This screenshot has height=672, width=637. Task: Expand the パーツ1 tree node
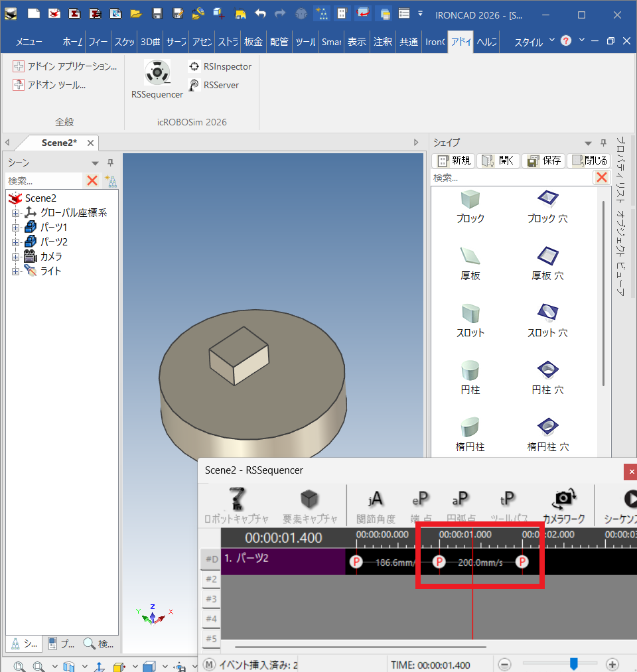coord(15,228)
